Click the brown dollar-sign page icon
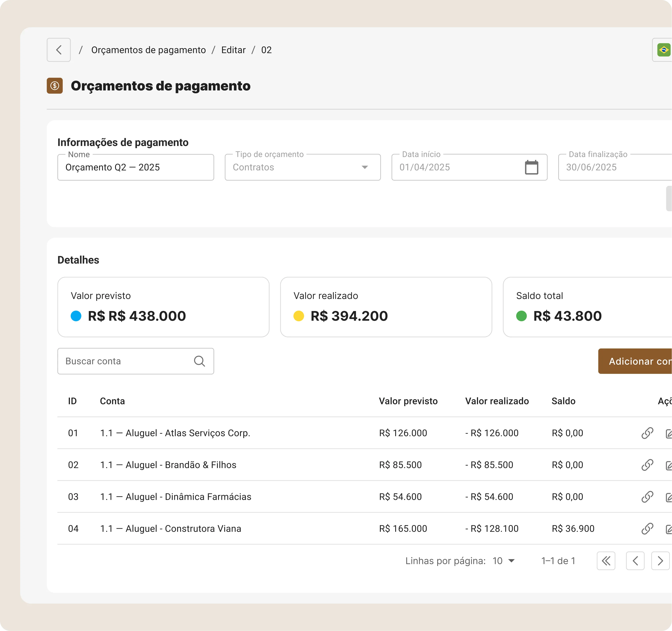672x631 pixels. (x=55, y=86)
